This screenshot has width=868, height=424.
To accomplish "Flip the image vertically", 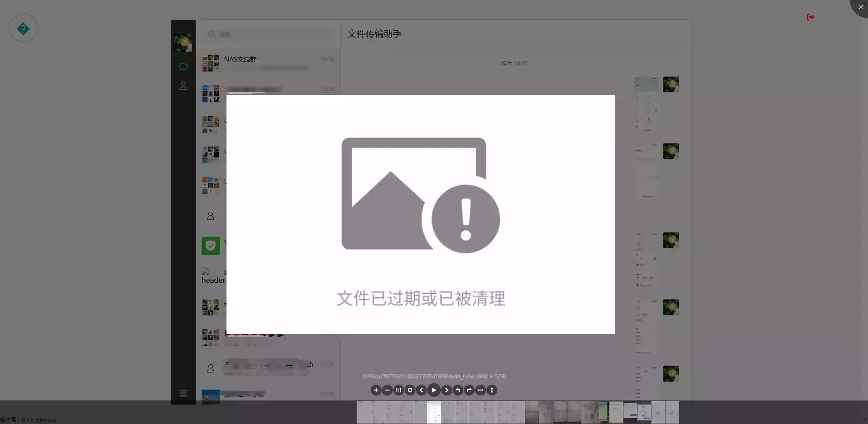I will (492, 390).
